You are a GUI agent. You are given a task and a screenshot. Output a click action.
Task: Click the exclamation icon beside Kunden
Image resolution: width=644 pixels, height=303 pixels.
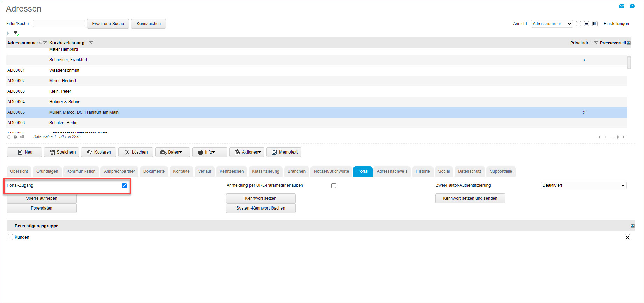point(10,237)
